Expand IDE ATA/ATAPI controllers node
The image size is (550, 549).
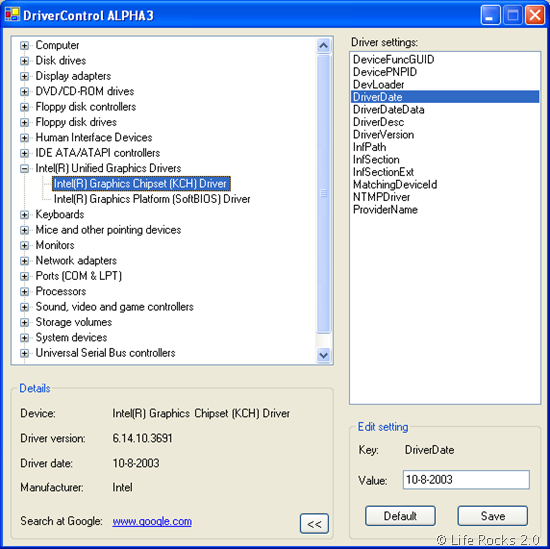point(24,153)
